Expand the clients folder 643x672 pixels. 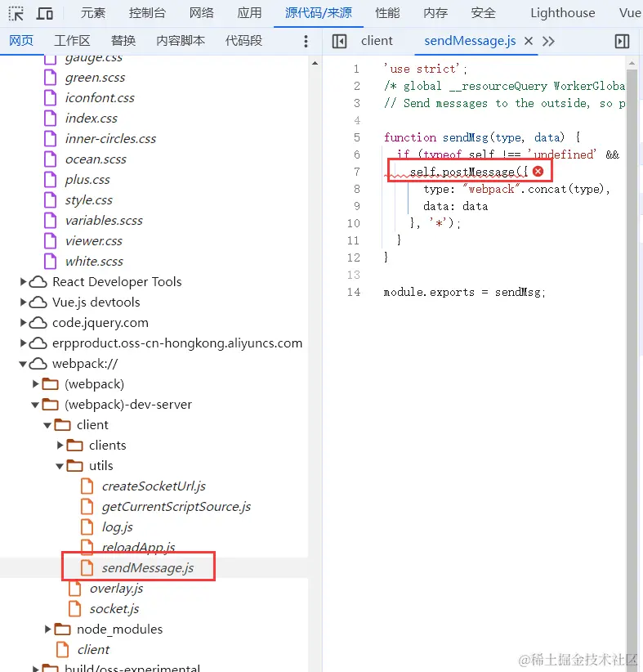(x=60, y=446)
